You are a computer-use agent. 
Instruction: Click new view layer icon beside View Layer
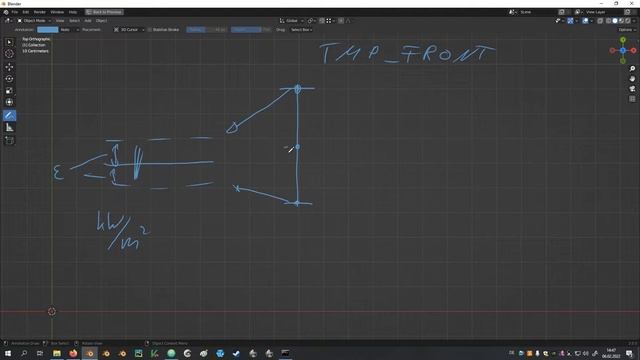point(628,12)
